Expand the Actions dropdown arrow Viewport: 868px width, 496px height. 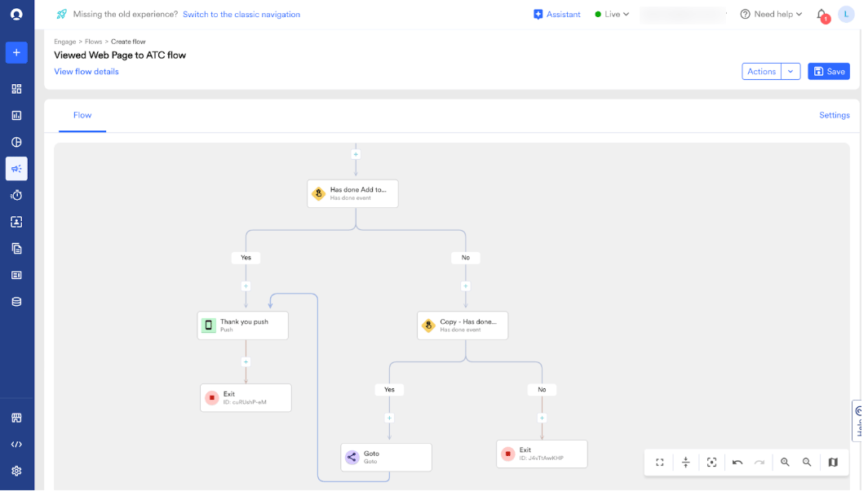790,72
